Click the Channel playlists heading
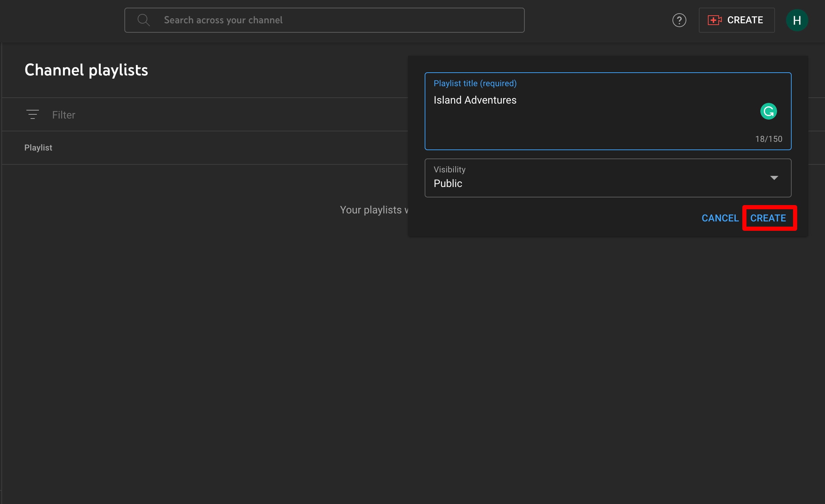The width and height of the screenshot is (825, 504). [86, 70]
